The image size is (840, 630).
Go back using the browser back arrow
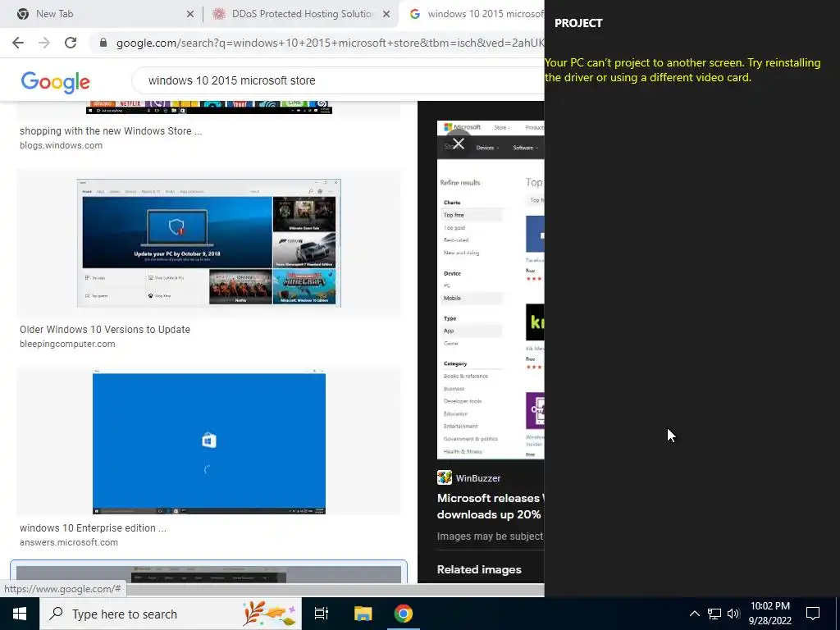(18, 43)
